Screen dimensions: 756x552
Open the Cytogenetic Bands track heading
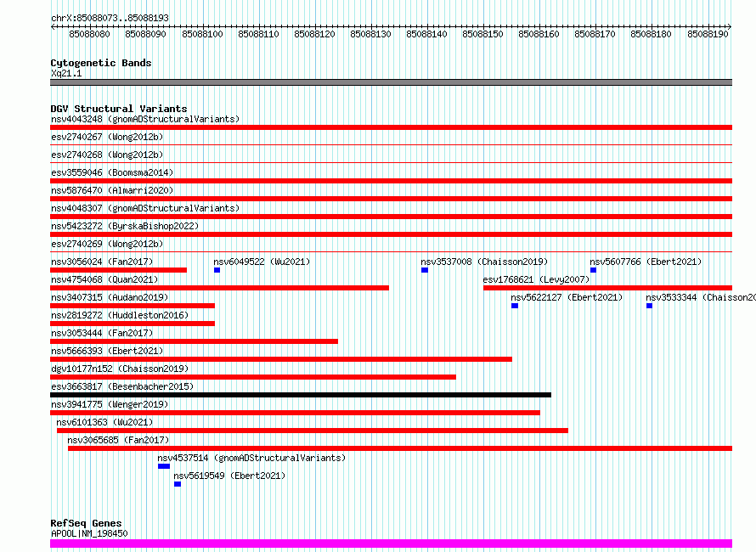click(x=101, y=63)
